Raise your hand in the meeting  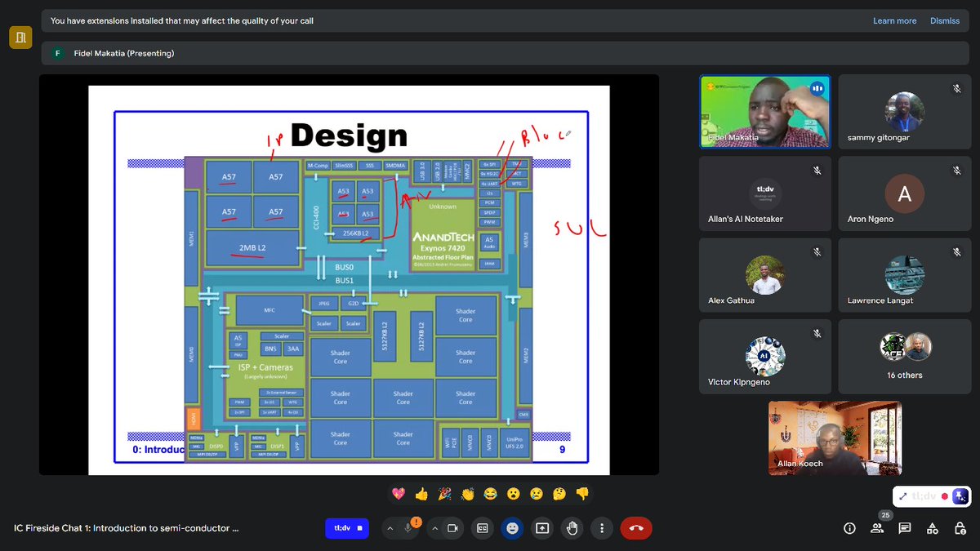pos(572,528)
